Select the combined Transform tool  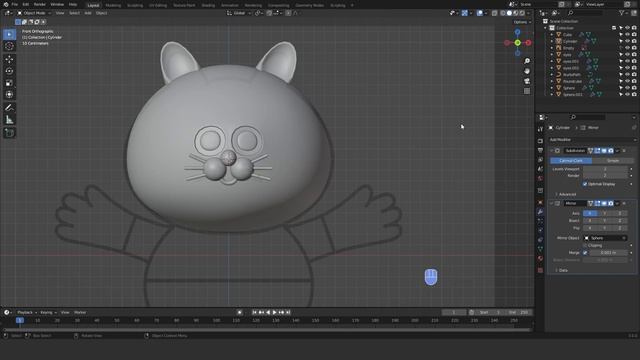[x=9, y=95]
